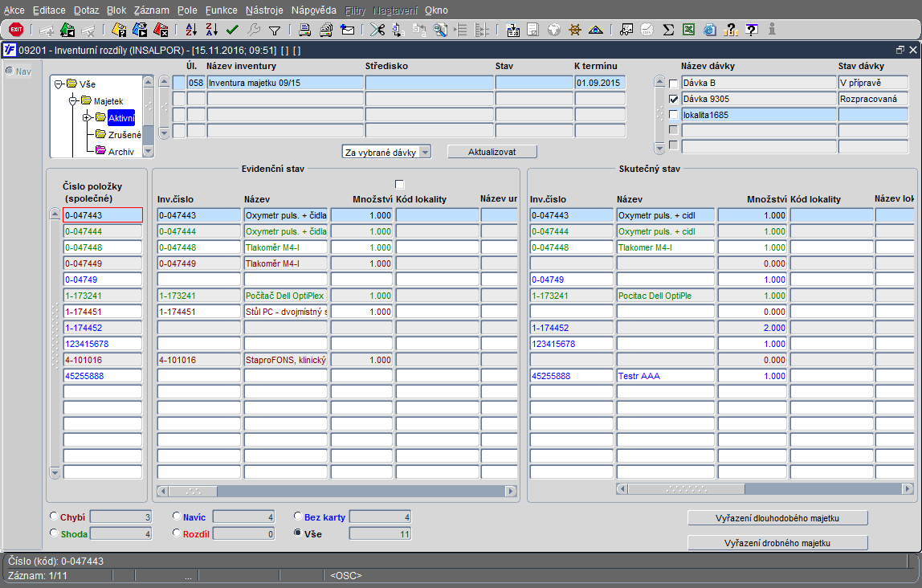Click item number cell 123415678 in common column
The height and width of the screenshot is (588, 922).
coord(102,344)
